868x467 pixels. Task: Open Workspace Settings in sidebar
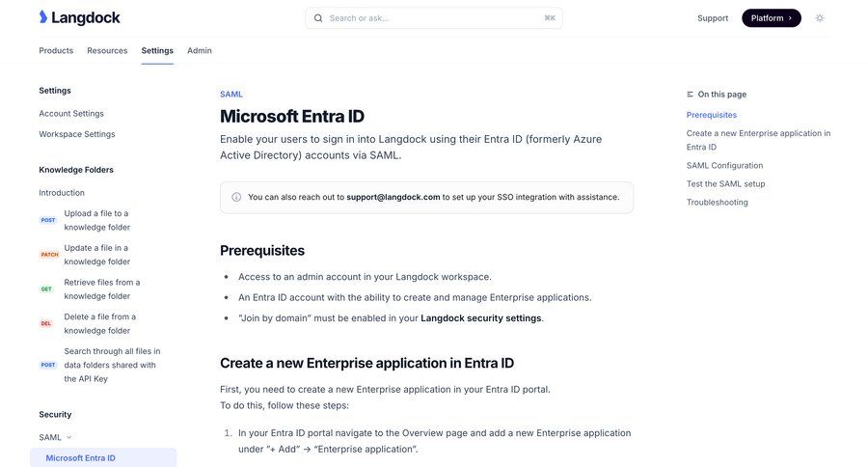[x=77, y=134]
